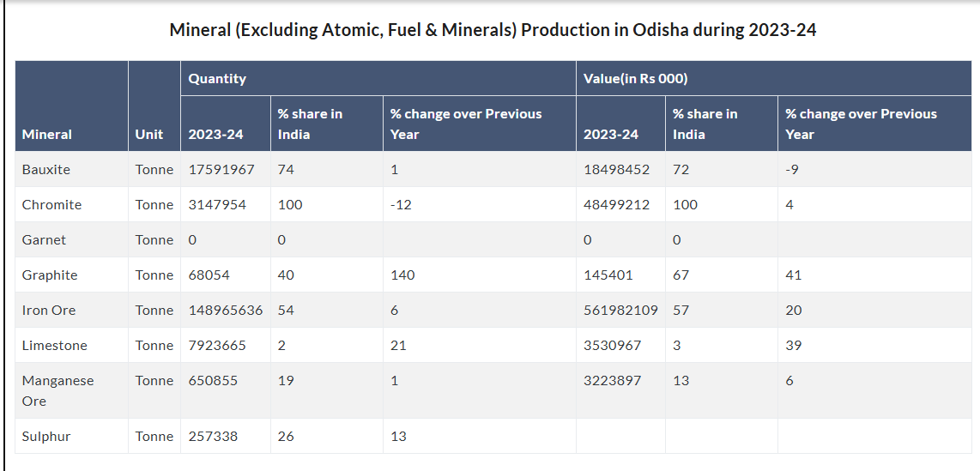Click Iron Ore value 561982109
The image size is (980, 471).
(620, 310)
